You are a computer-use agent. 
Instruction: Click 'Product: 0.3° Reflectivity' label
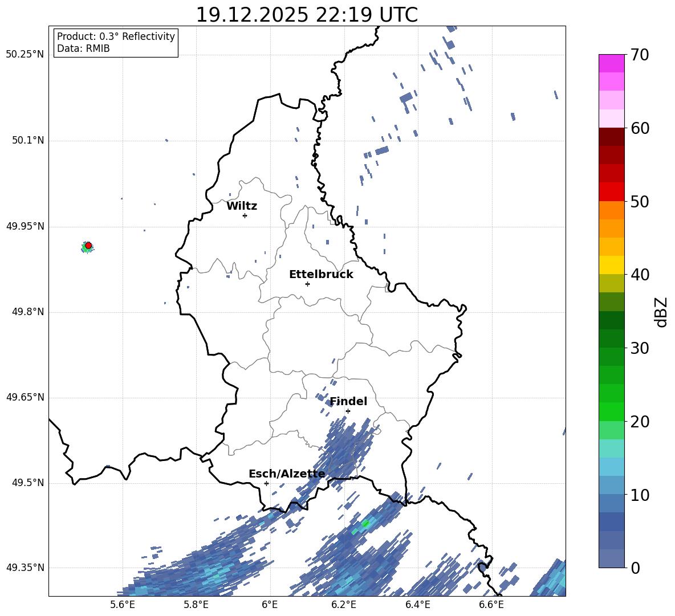click(x=116, y=36)
